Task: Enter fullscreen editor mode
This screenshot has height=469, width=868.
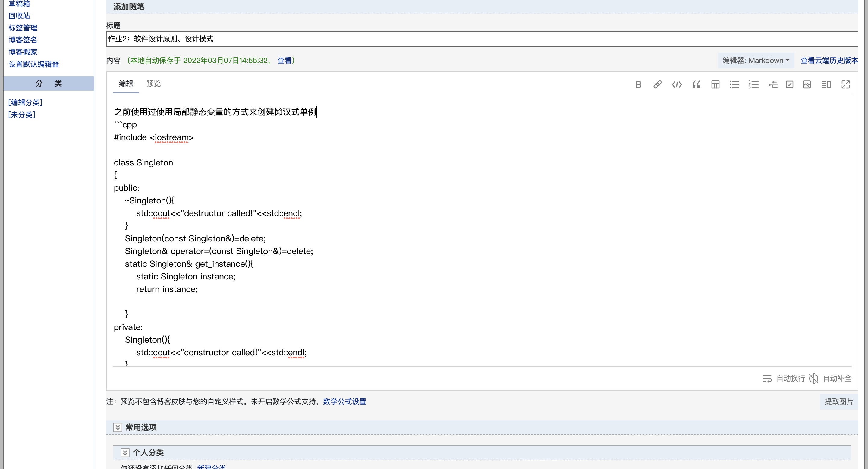Action: [x=845, y=84]
